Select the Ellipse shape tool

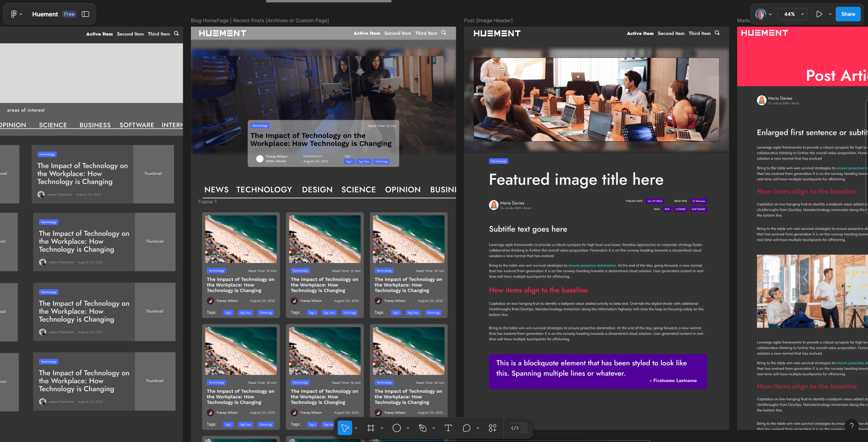[x=396, y=428]
